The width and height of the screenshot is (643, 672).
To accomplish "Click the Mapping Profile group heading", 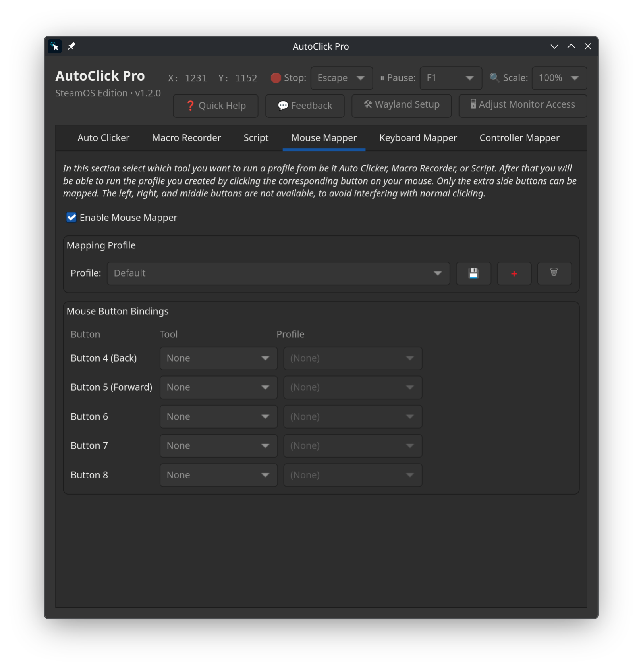I will 101,246.
